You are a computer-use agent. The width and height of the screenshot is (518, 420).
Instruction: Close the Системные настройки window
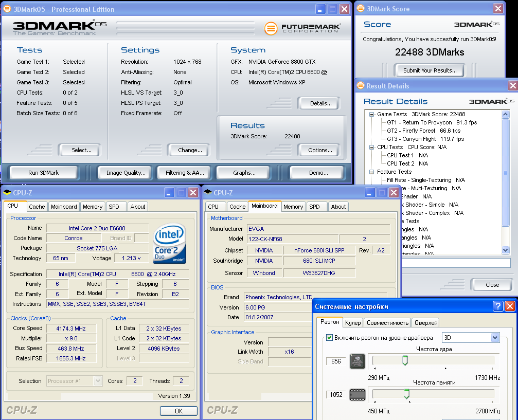point(510,306)
